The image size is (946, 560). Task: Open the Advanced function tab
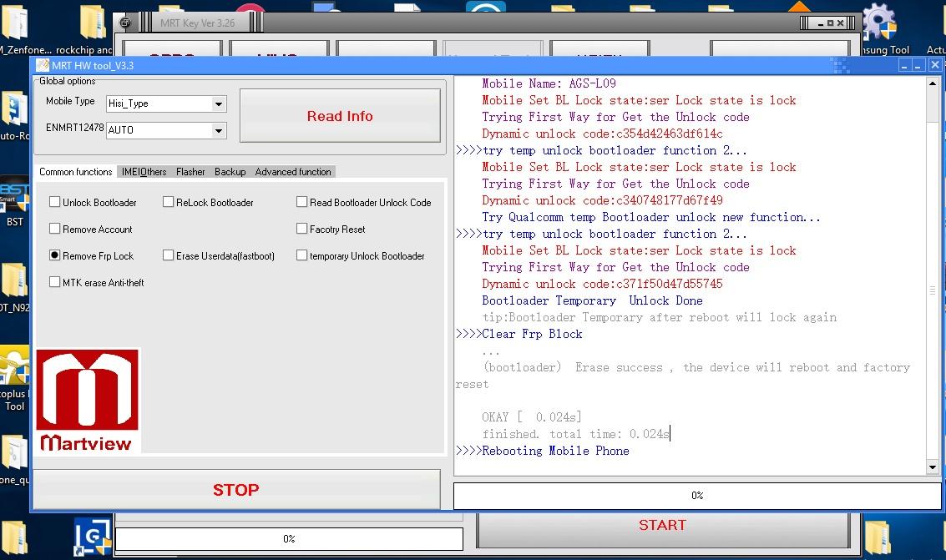coord(293,172)
